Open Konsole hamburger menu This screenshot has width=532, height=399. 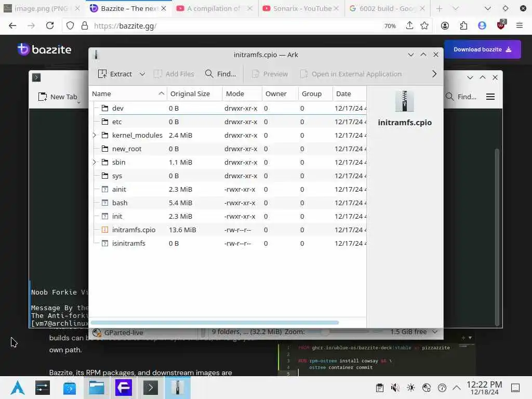tap(490, 97)
